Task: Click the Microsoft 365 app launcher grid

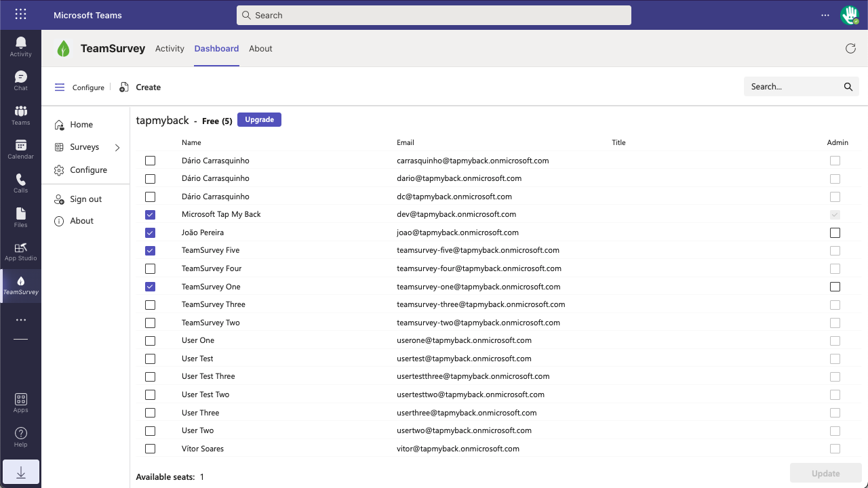Action: [20, 14]
